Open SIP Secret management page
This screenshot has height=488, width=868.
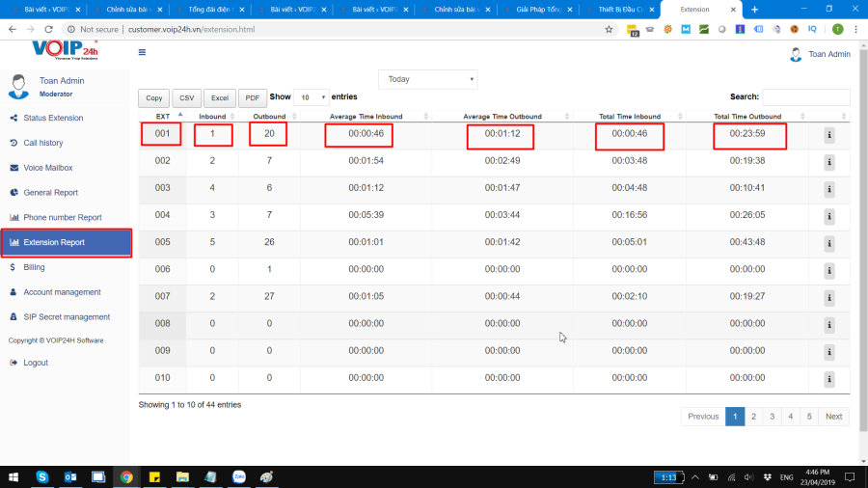[x=67, y=316]
